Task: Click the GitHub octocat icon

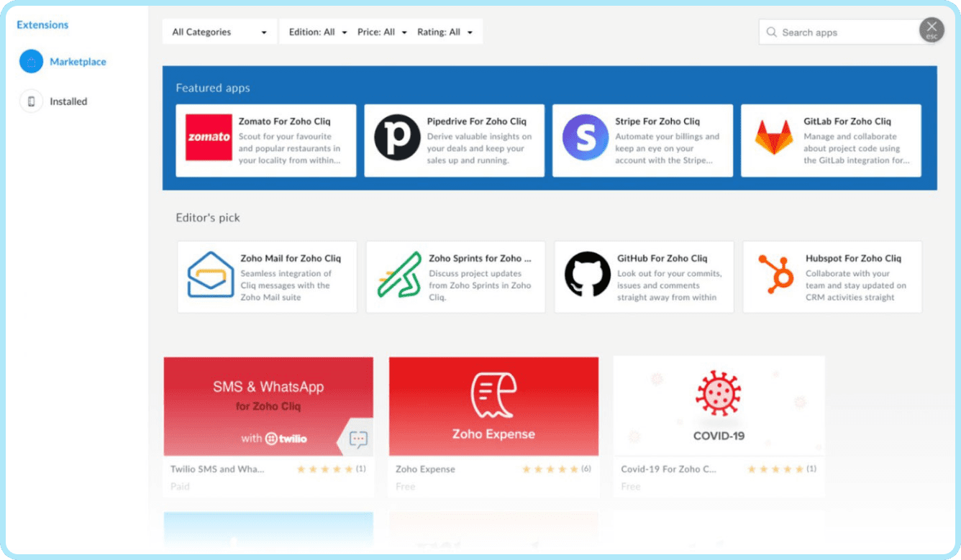Action: 587,275
